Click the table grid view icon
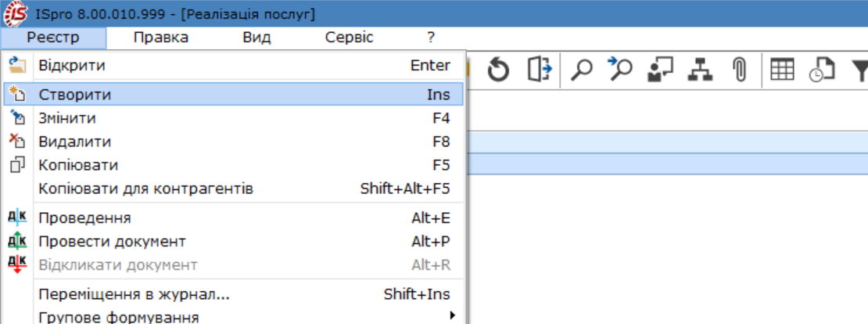Viewport: 868px width, 324px height. click(x=782, y=69)
